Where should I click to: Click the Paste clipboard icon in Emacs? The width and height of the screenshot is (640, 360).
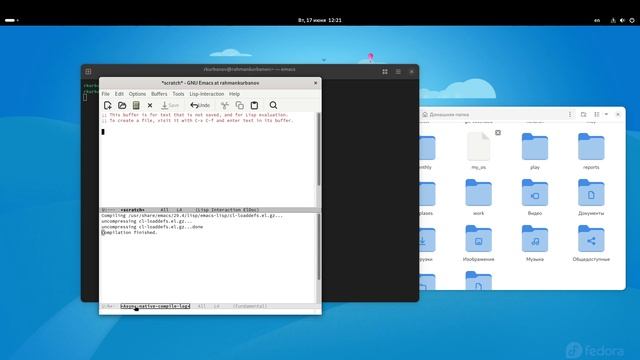coord(254,105)
